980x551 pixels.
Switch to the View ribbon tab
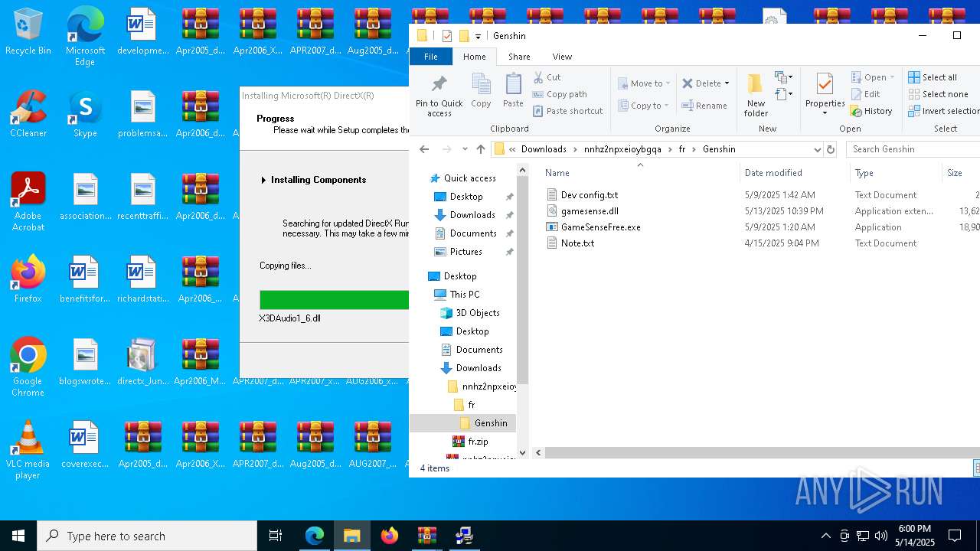562,57
